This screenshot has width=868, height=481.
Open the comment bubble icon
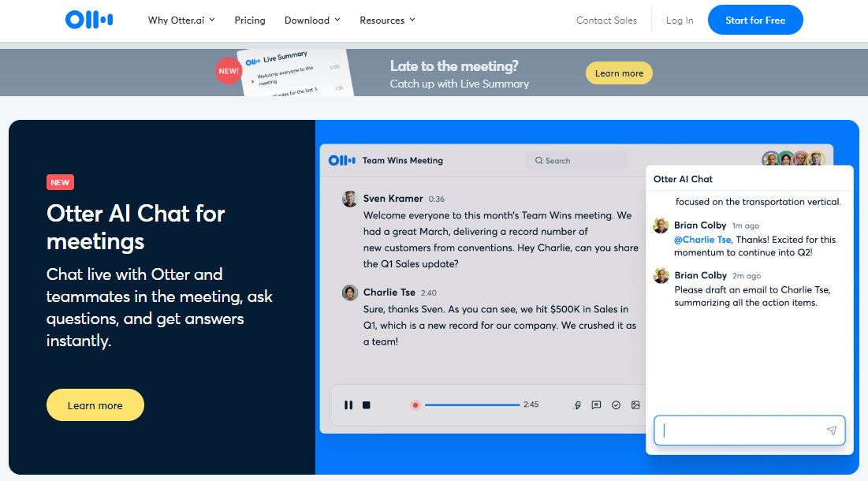(596, 405)
